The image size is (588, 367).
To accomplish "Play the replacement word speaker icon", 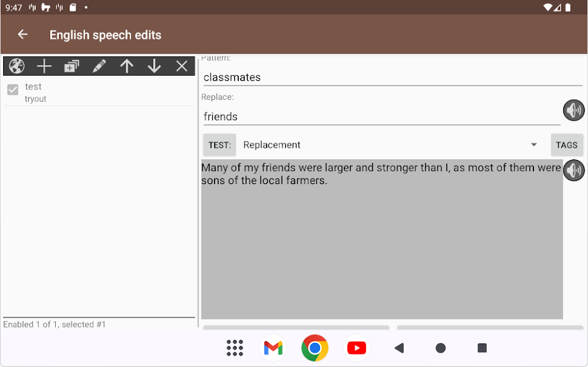I will click(574, 110).
